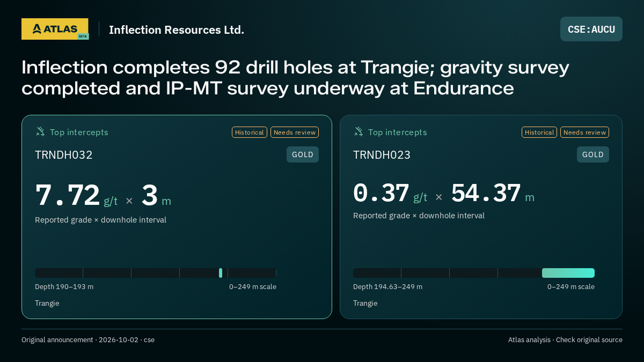Click the 7.72 g/t grade value

coord(76,196)
